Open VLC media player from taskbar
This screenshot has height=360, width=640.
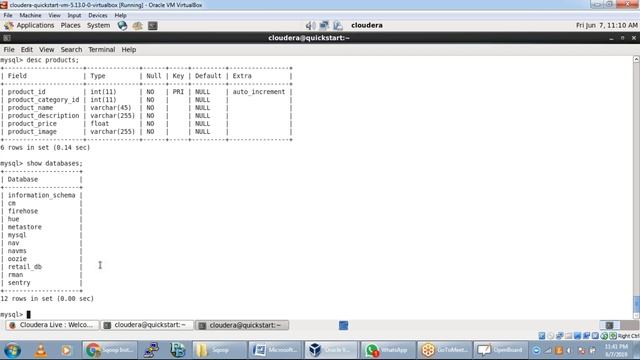[40, 350]
